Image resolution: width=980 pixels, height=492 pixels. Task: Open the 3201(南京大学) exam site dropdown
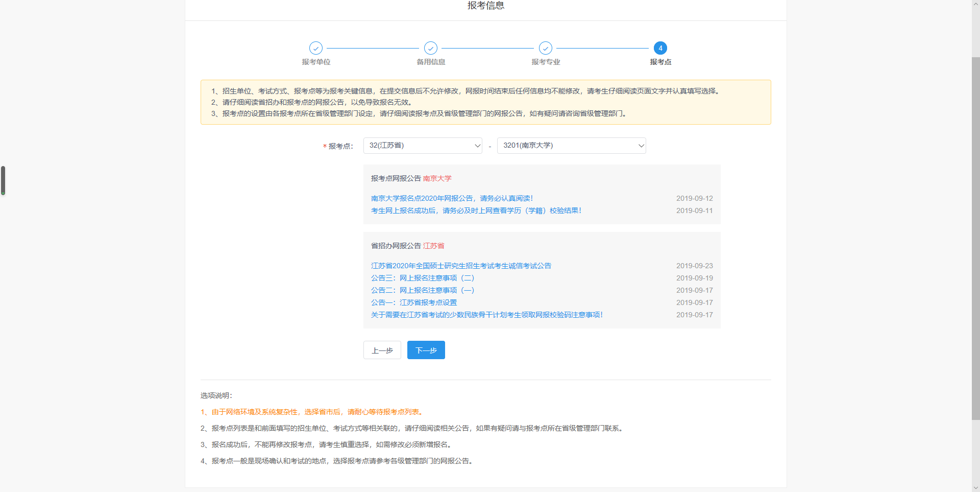[571, 146]
